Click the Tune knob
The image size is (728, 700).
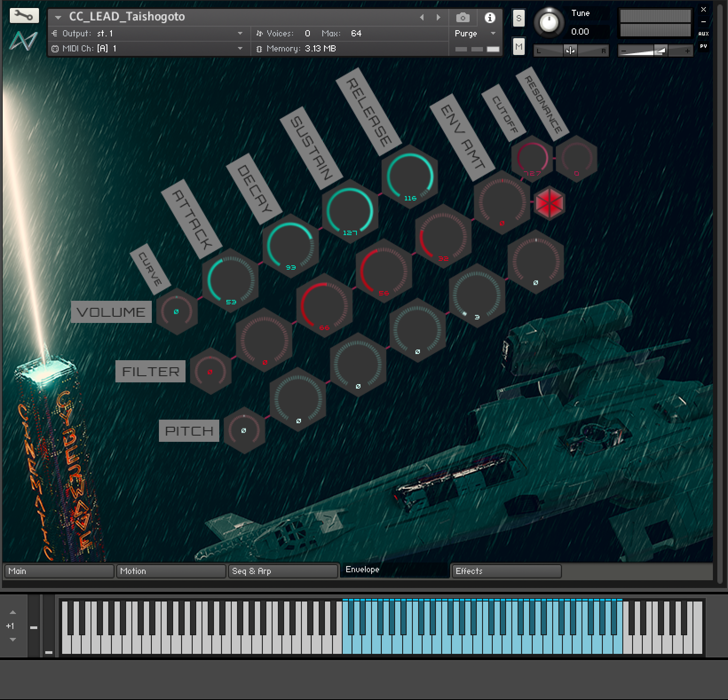549,22
